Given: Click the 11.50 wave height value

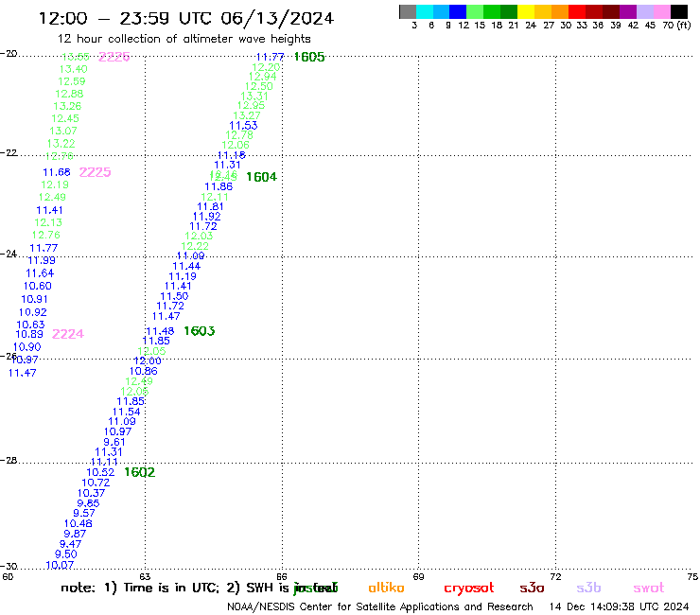Looking at the screenshot, I should 174,296.
